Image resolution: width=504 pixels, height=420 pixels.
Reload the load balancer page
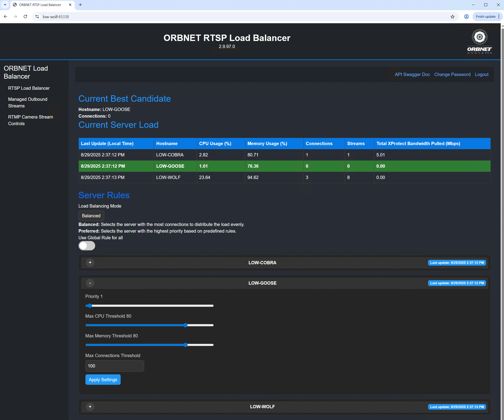click(x=25, y=17)
